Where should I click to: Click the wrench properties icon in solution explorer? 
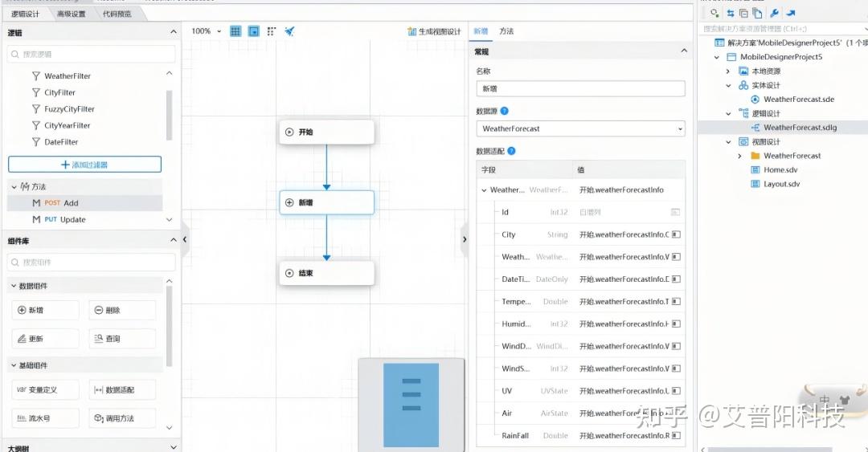[x=775, y=14]
